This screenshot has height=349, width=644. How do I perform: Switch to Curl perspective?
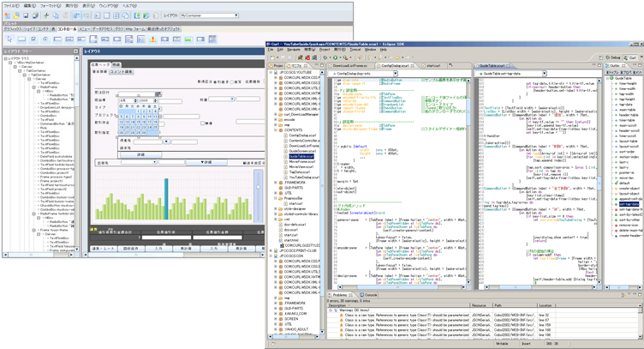pos(631,57)
